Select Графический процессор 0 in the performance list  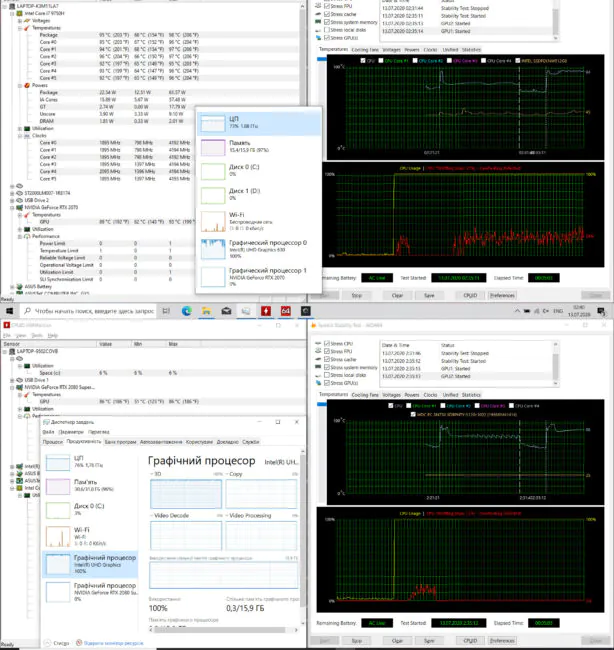pyautogui.click(x=259, y=249)
